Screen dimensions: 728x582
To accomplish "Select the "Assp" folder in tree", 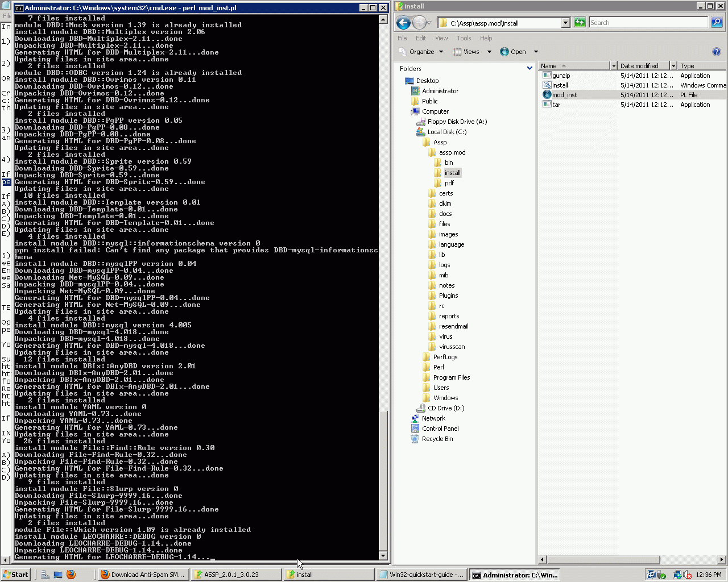I will tap(440, 142).
